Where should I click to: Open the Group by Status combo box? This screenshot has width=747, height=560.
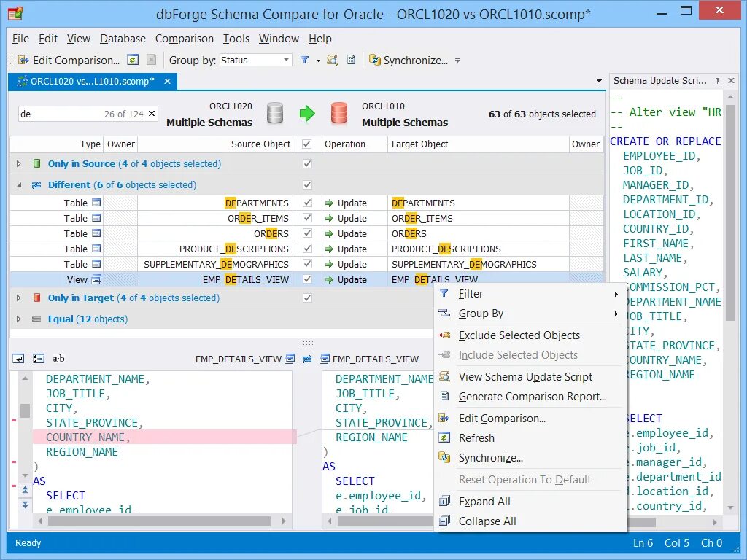(x=255, y=60)
